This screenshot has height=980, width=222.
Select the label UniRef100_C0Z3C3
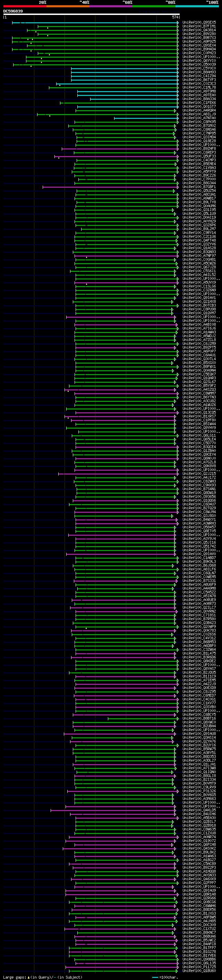tap(199, 84)
